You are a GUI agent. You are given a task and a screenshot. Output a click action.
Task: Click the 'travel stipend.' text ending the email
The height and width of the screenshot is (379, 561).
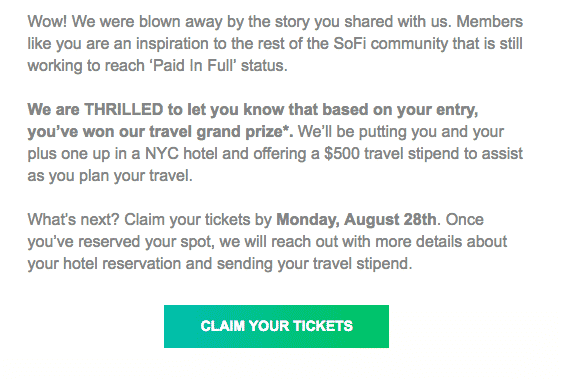click(363, 264)
